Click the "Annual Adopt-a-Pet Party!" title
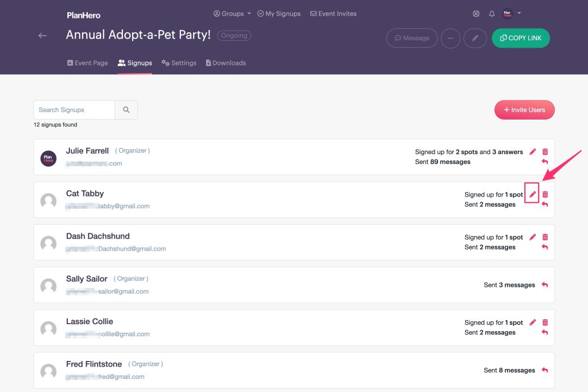 tap(138, 35)
